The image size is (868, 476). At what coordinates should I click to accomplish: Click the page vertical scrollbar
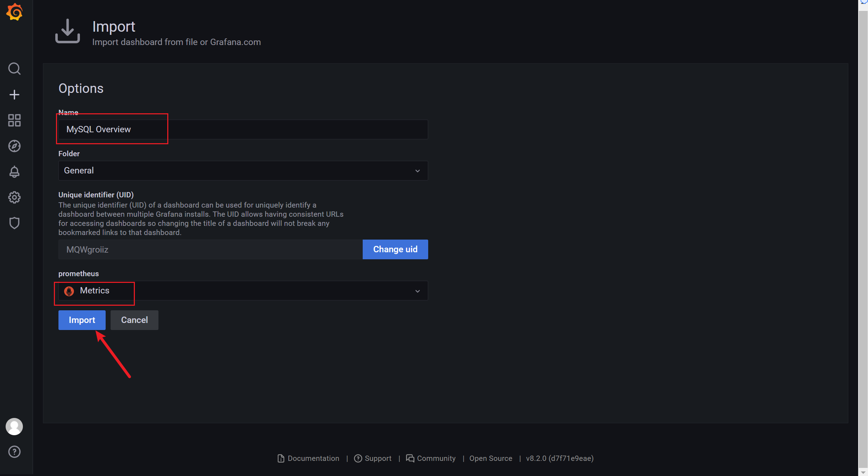[x=863, y=239]
